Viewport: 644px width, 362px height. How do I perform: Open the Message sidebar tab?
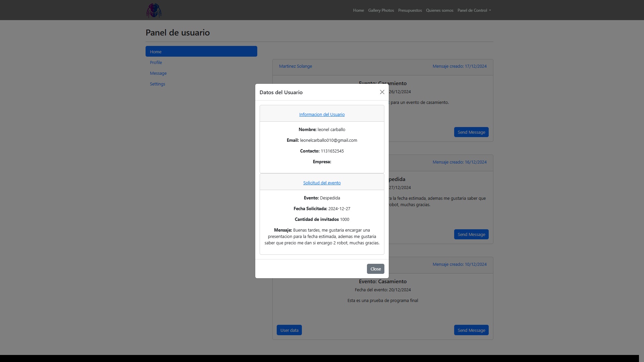pos(158,73)
